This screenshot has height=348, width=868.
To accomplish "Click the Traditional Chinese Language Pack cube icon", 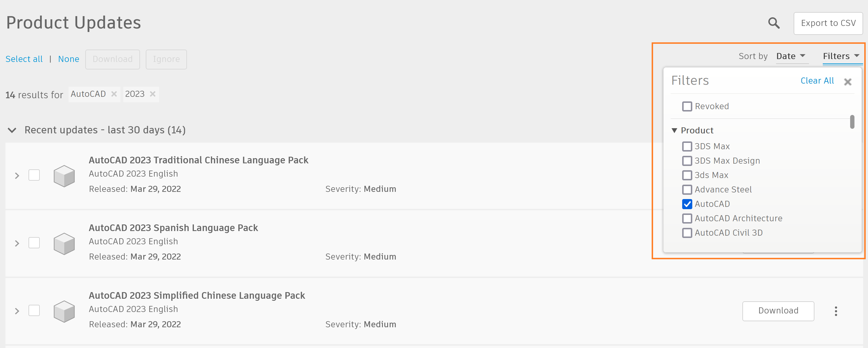I will pyautogui.click(x=64, y=176).
